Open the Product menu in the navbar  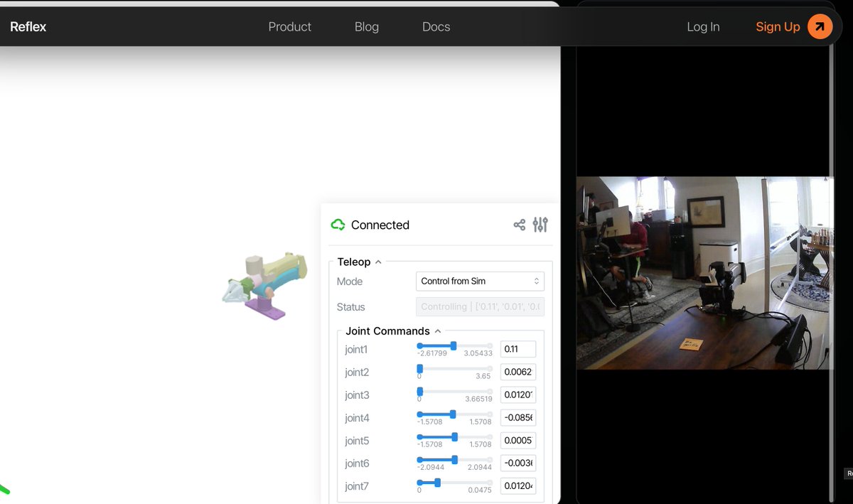click(289, 27)
